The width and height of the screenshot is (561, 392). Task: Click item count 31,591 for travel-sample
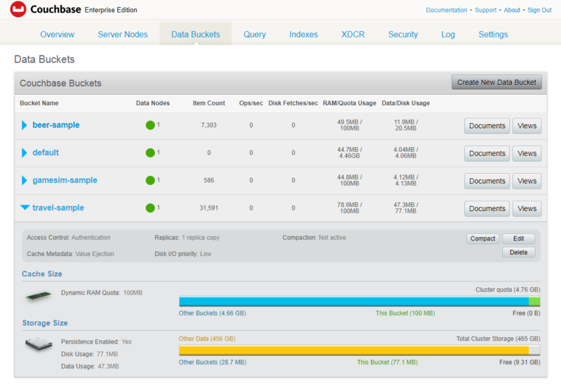(209, 208)
